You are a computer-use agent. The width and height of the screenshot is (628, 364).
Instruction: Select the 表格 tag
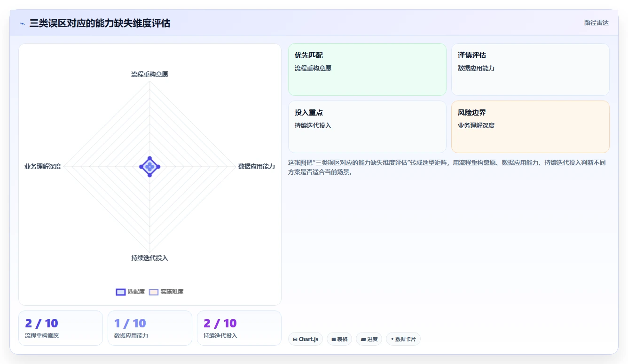click(x=339, y=339)
